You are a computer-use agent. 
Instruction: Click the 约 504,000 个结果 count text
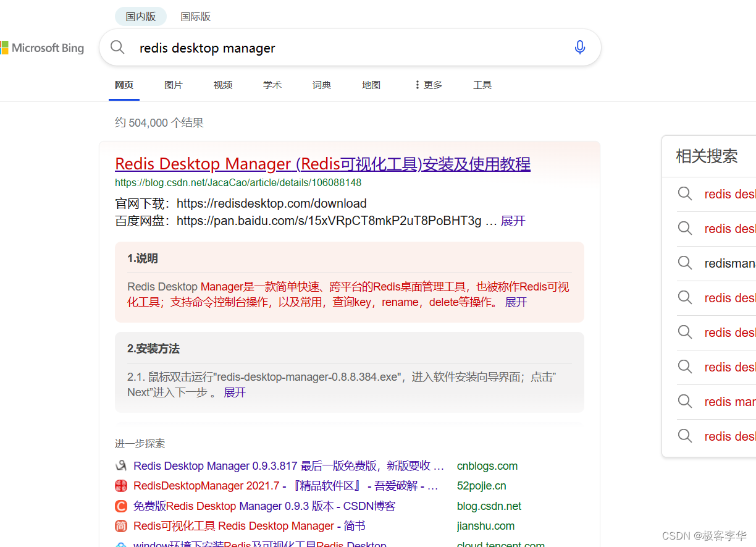pyautogui.click(x=159, y=122)
